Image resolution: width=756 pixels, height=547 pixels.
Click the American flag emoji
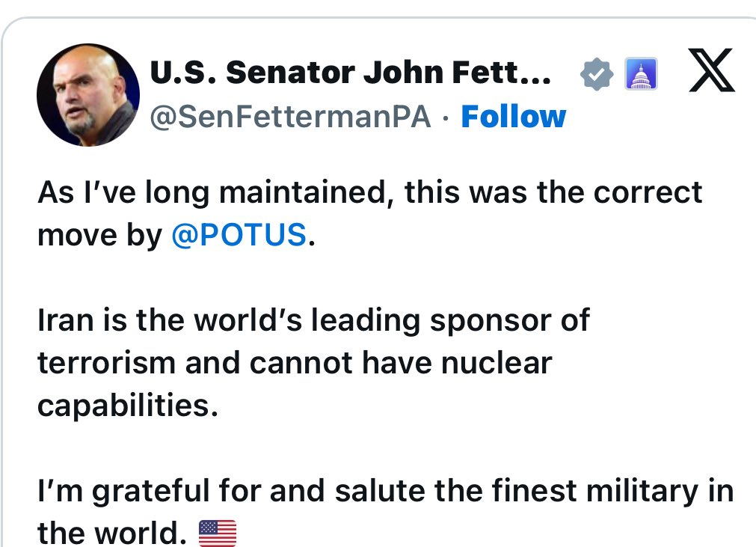click(x=218, y=533)
